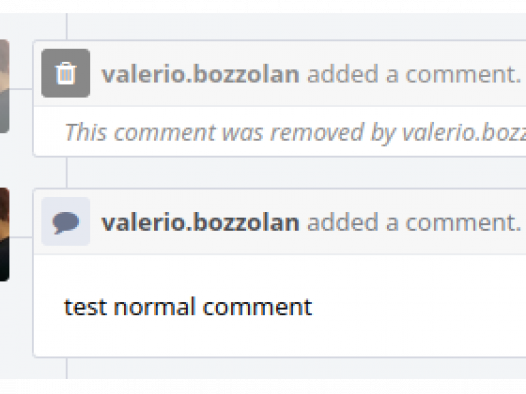Screen dimensions: 526x394
Task: Click the top user avatar thumbnail
Action: click(4, 86)
